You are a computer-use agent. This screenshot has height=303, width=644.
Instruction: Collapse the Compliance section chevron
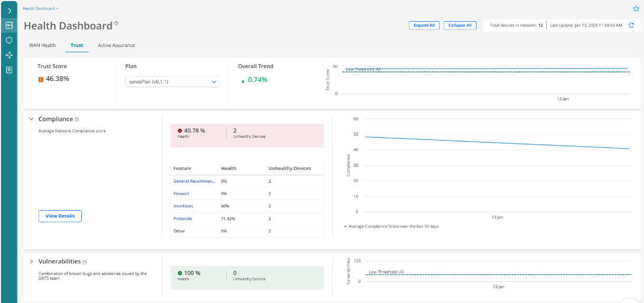(31, 119)
